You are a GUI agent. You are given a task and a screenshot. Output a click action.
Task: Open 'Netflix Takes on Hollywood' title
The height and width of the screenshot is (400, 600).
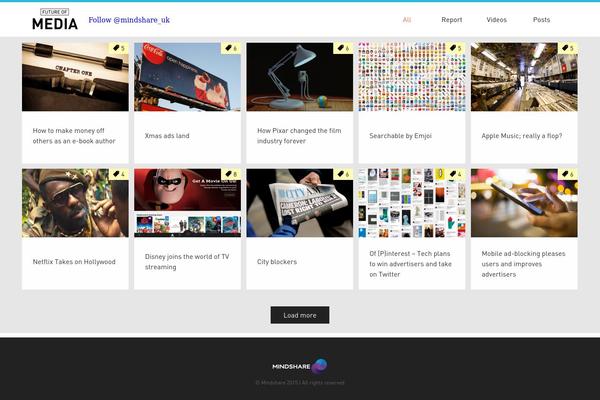[74, 262]
